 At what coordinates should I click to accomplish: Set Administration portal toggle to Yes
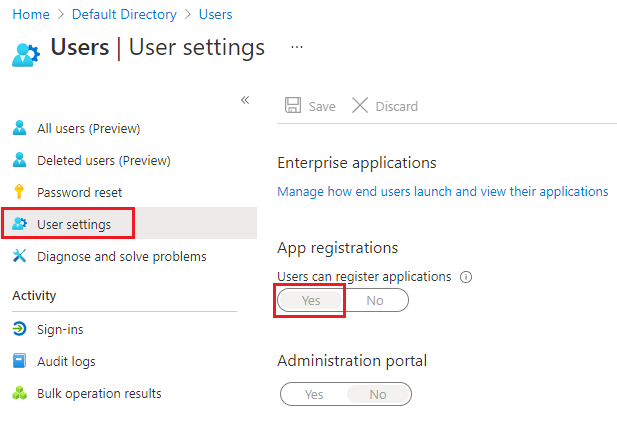(314, 394)
